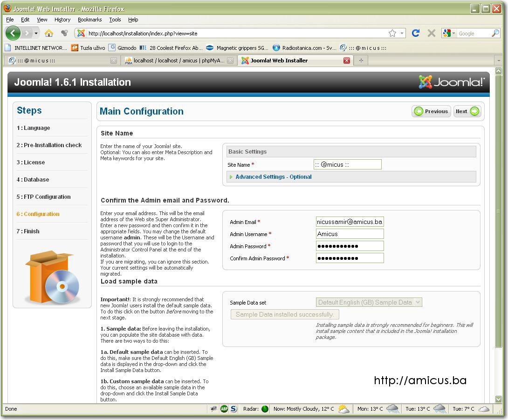Open the File menu
The image size is (508, 420).
(10, 20)
